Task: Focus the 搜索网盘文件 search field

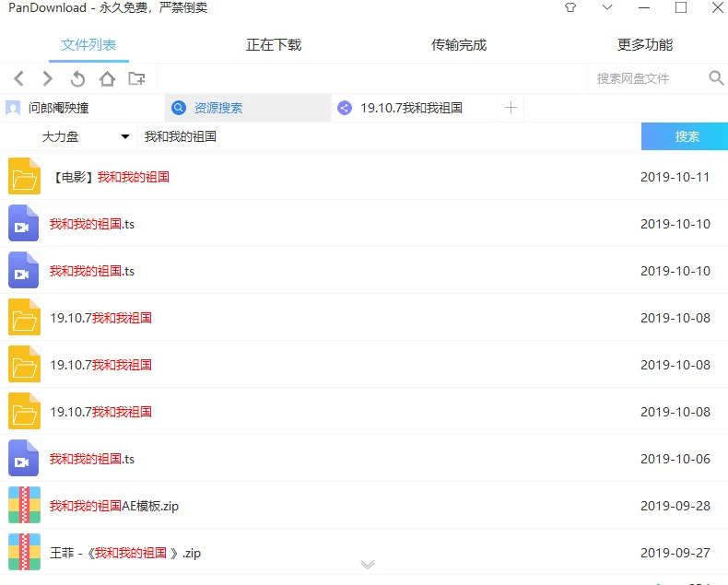Action: [x=648, y=78]
